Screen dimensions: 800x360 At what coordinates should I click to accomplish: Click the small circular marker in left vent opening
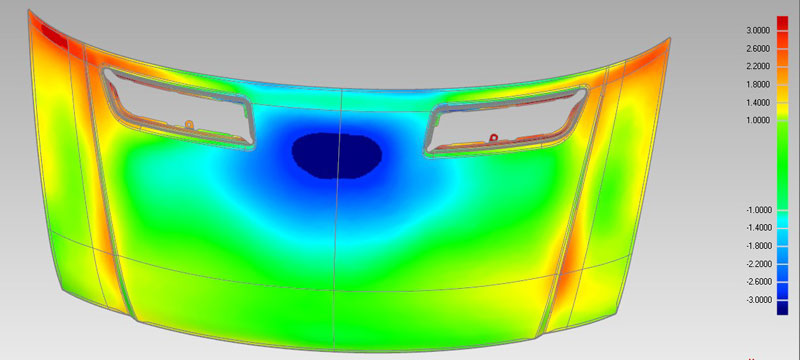pyautogui.click(x=189, y=124)
